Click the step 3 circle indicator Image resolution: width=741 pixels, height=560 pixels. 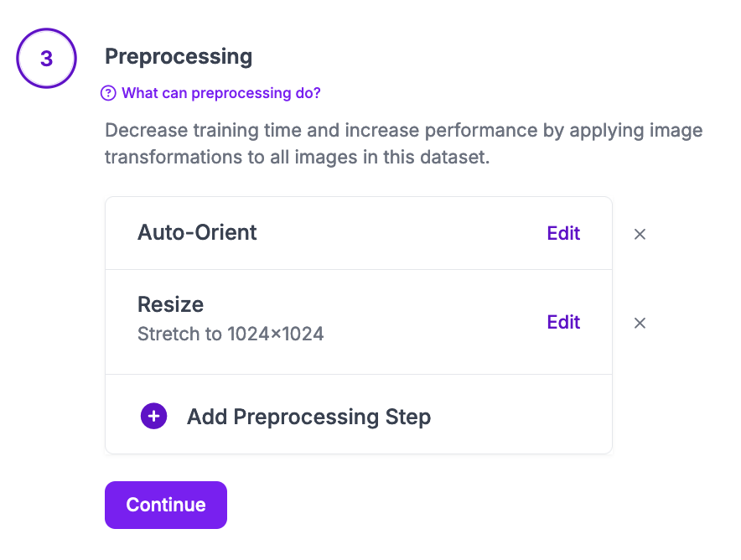tap(46, 58)
